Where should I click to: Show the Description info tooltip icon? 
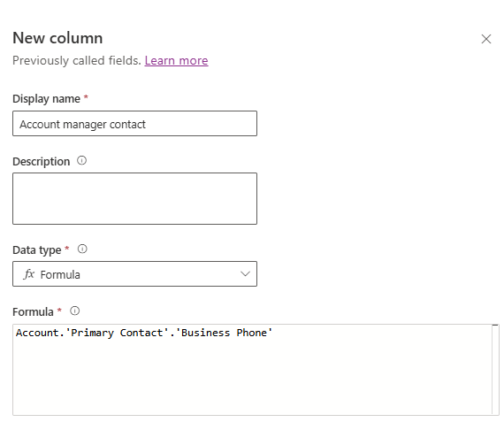(x=81, y=160)
